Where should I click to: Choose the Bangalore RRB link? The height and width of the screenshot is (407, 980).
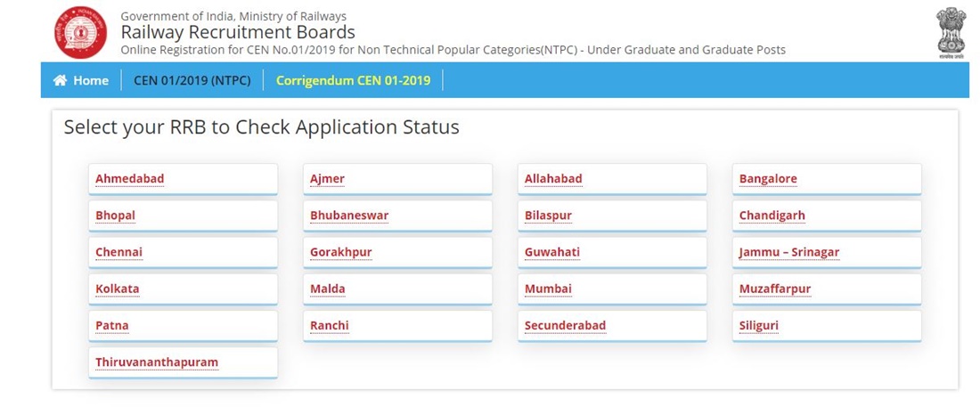(768, 179)
